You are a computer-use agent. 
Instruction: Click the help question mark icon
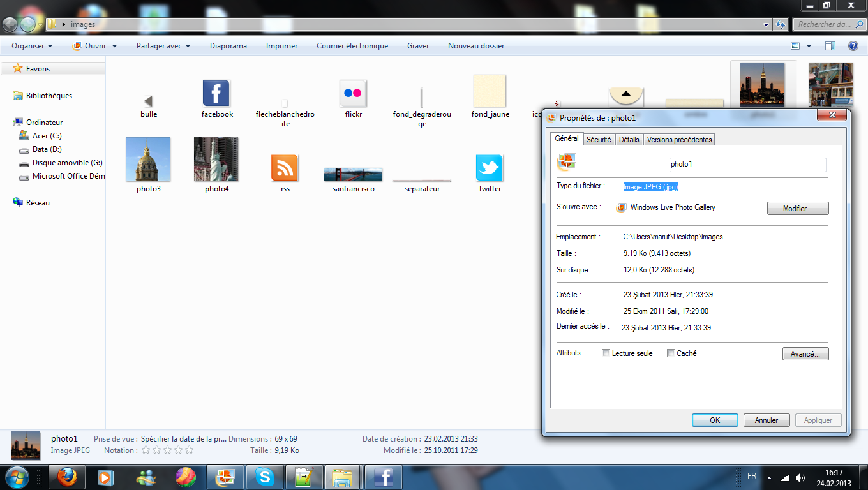853,46
